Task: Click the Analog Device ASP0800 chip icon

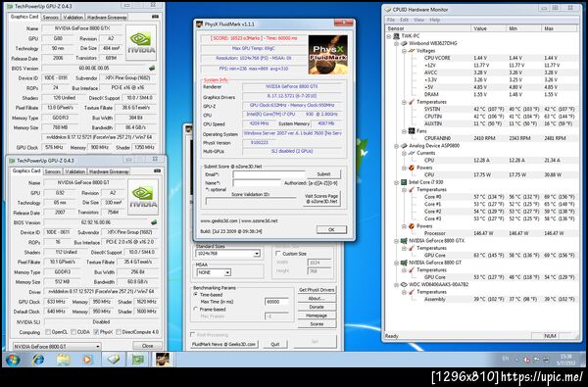Action: [x=404, y=146]
